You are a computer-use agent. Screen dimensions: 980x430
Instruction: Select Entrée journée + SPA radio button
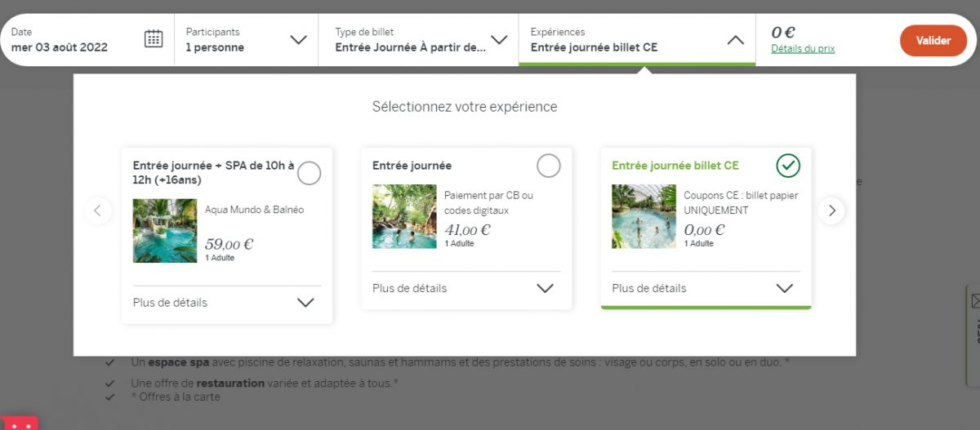309,173
